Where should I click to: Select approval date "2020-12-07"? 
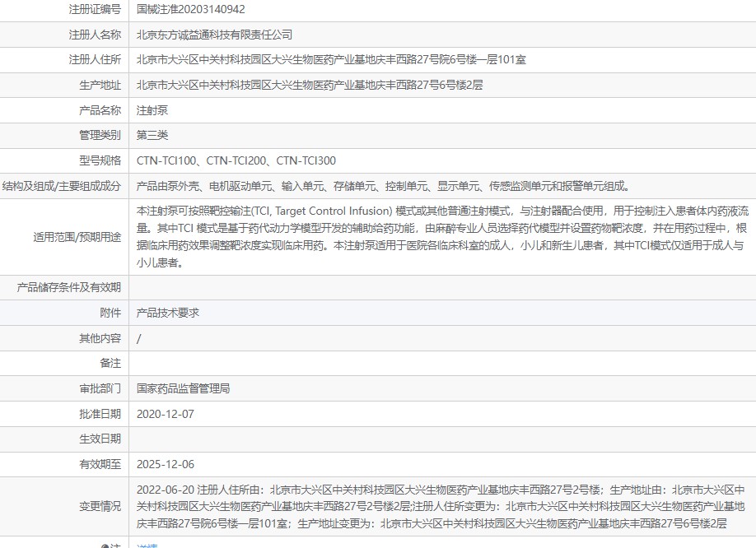(166, 414)
